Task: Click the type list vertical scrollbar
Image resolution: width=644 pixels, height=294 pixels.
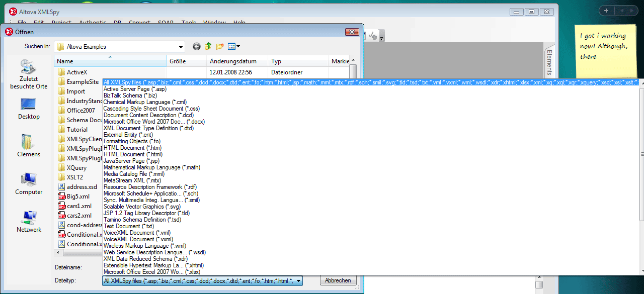Action: 641,155
